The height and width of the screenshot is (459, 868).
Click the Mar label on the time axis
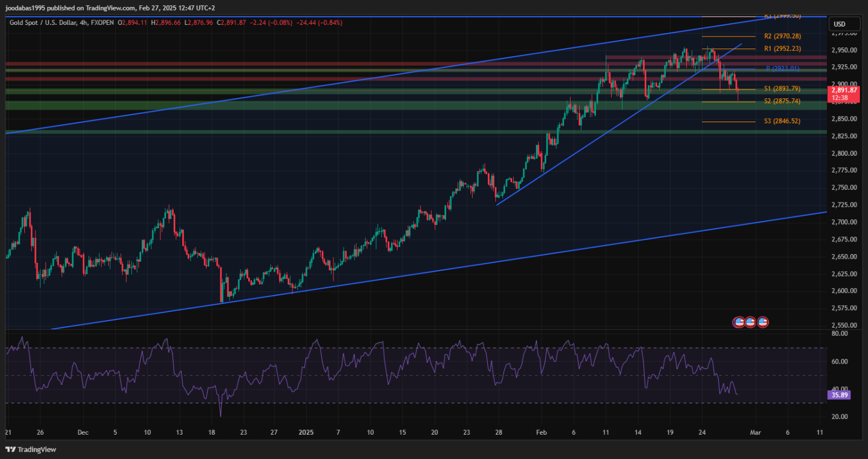(755, 432)
